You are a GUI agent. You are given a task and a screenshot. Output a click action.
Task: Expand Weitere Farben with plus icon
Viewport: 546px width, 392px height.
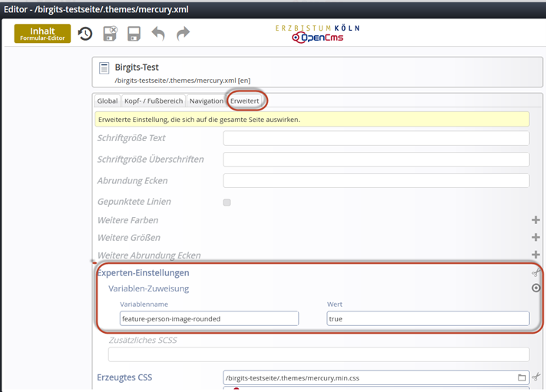536,220
